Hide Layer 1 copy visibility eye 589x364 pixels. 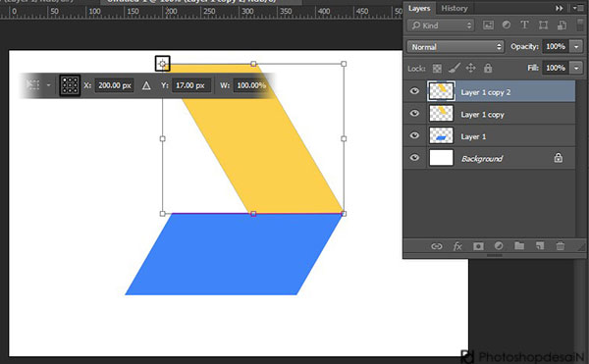[414, 114]
